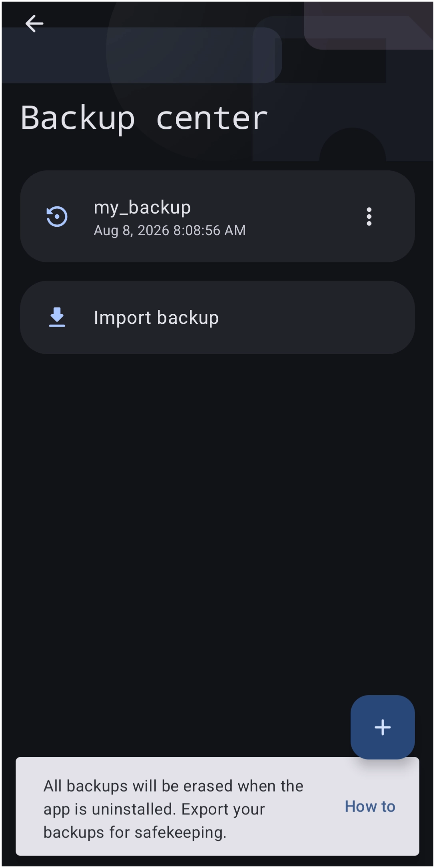Open the How to link
The height and width of the screenshot is (868, 435).
click(370, 806)
